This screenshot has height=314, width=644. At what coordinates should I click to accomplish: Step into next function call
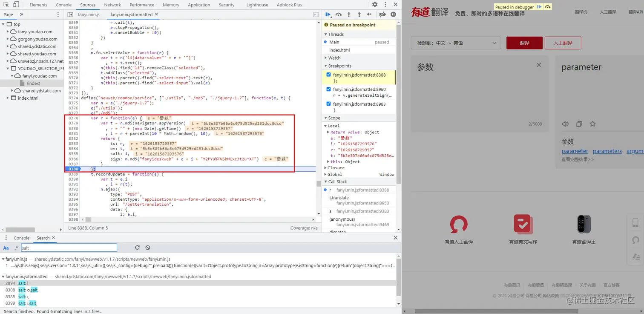pyautogui.click(x=349, y=14)
